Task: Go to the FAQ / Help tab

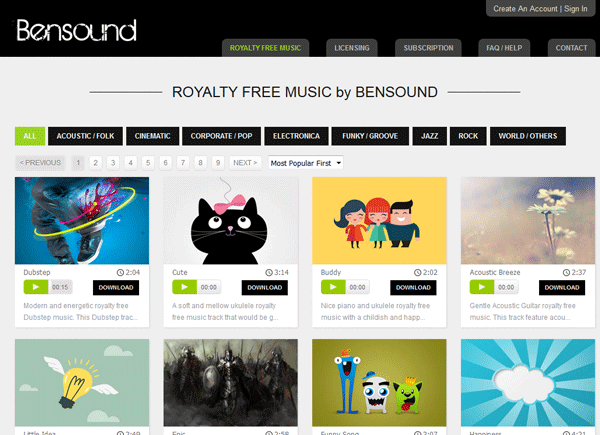Action: tap(504, 48)
